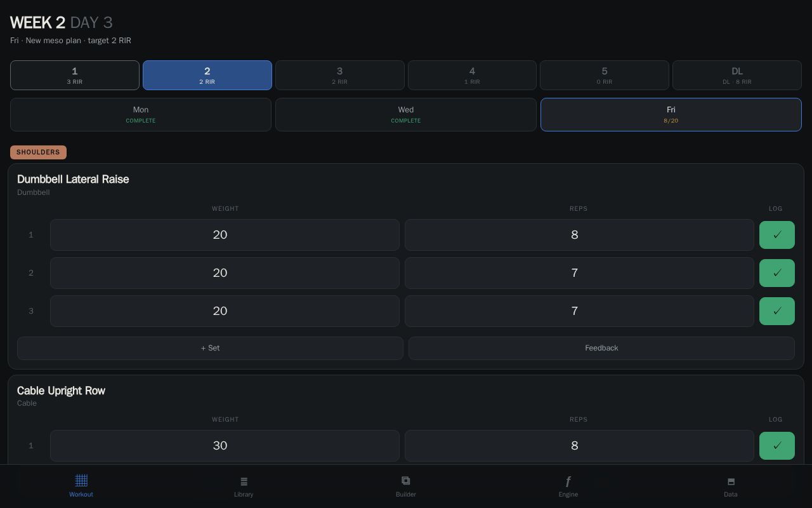Edit Cable Upright Row weight field 30
812x508 pixels.
tap(225, 446)
